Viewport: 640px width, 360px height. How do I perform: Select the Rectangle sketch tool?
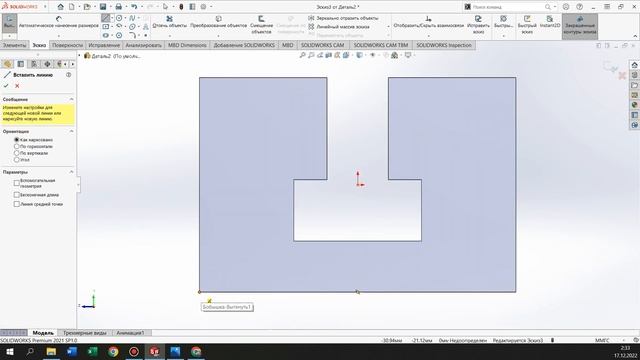[x=106, y=27]
